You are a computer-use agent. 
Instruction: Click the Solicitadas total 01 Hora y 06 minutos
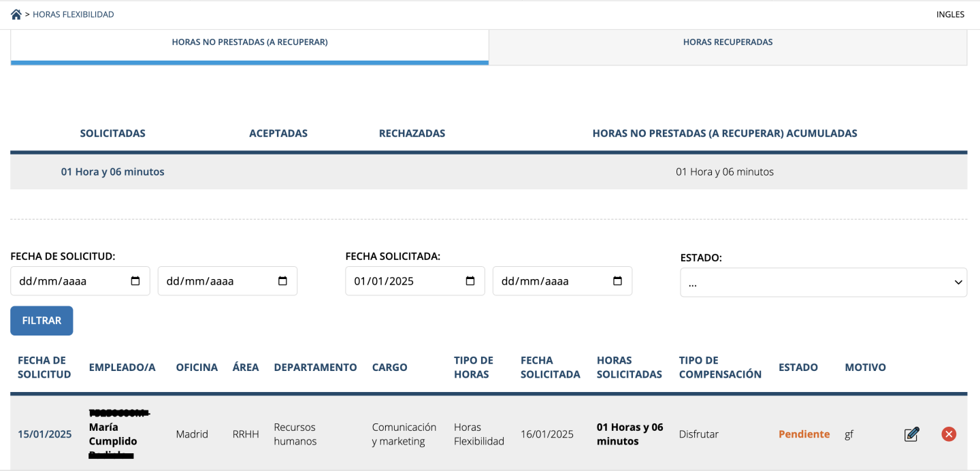coord(113,172)
